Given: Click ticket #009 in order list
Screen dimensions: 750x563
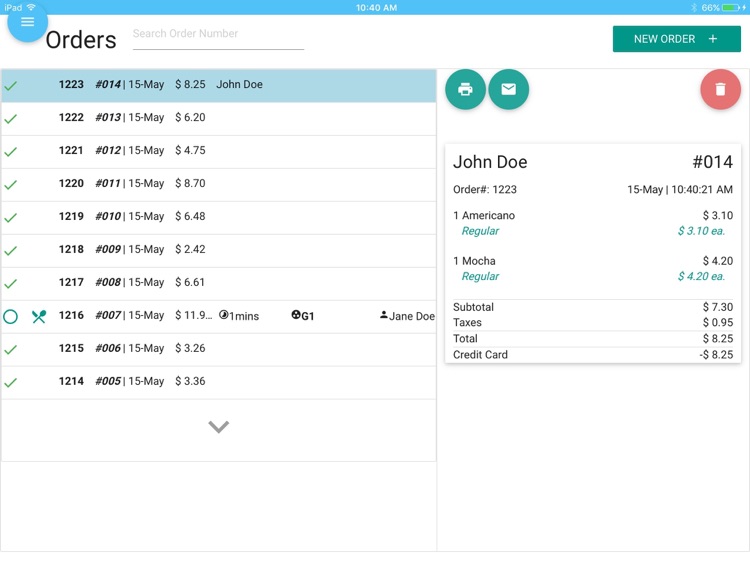Looking at the screenshot, I should 108,249.
